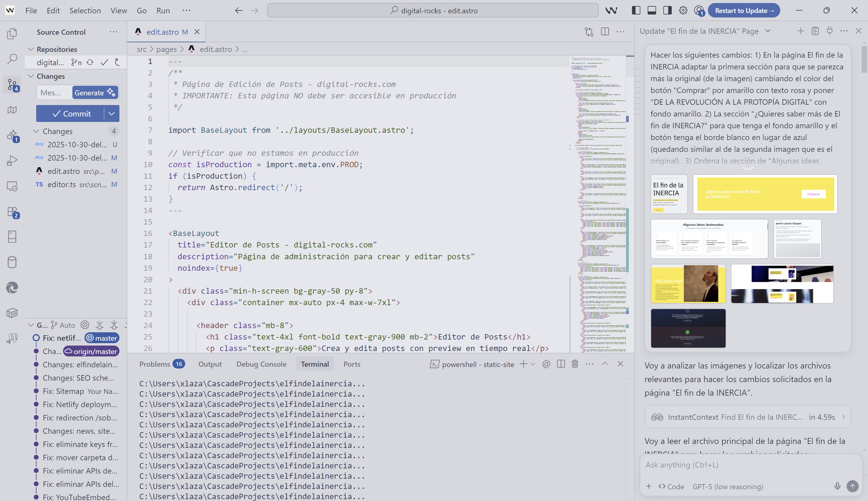Click the microphone voice input icon
Image resolution: width=868 pixels, height=501 pixels.
point(838,486)
